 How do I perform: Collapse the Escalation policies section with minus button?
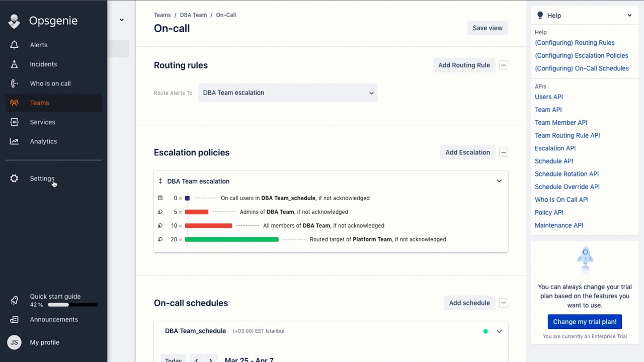click(x=504, y=152)
